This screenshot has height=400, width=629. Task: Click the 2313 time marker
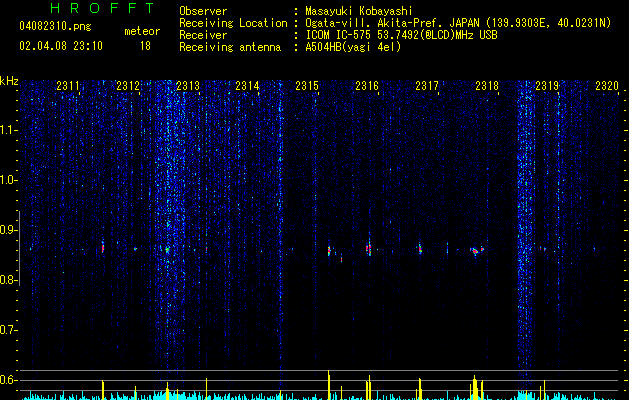click(x=188, y=86)
